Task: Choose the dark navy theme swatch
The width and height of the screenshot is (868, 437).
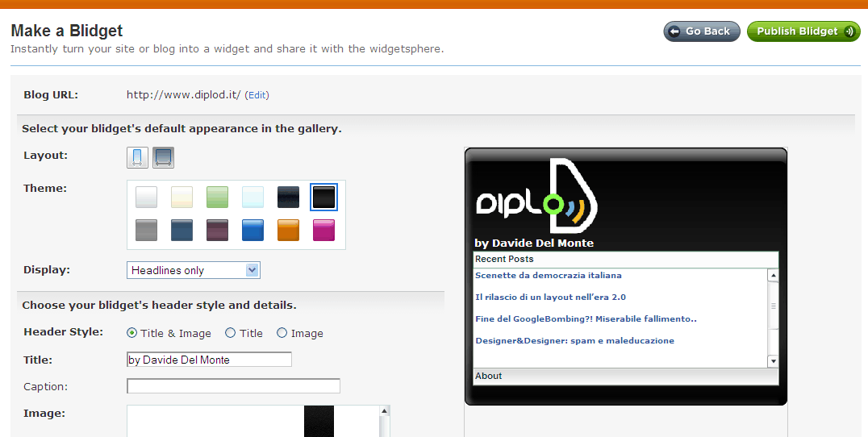Action: pos(288,197)
